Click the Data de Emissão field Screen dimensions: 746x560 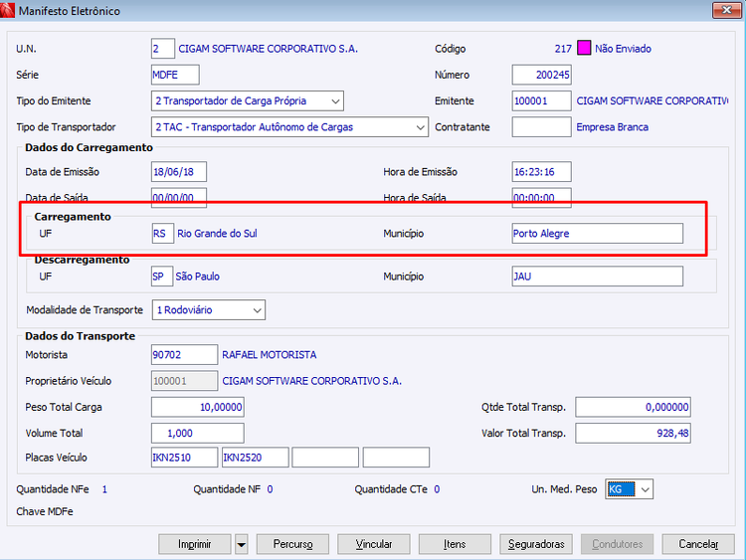coord(179,172)
